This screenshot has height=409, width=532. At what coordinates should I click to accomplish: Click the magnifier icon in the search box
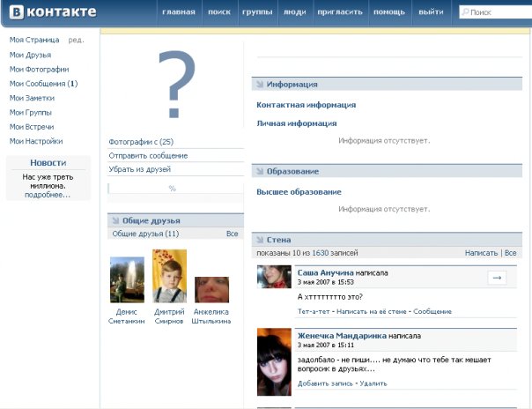(465, 13)
